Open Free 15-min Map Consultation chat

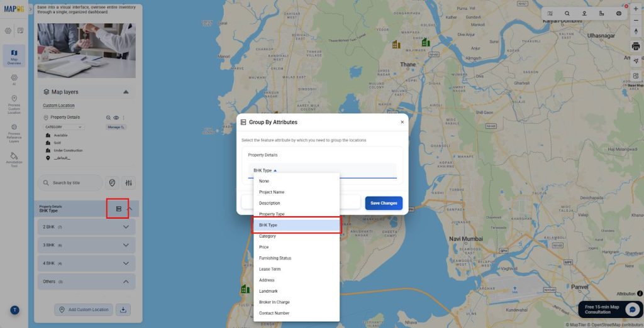(610, 310)
